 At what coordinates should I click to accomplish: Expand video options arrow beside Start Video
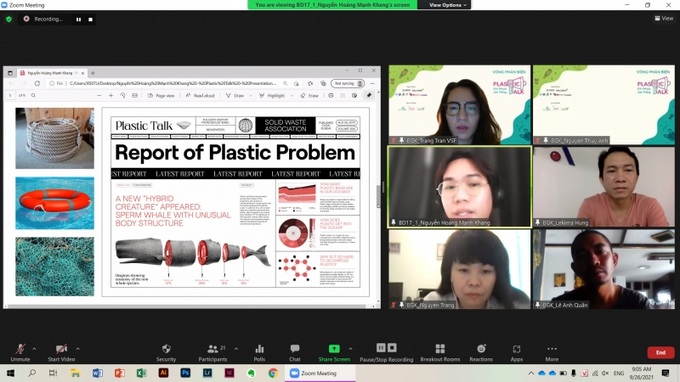click(78, 348)
